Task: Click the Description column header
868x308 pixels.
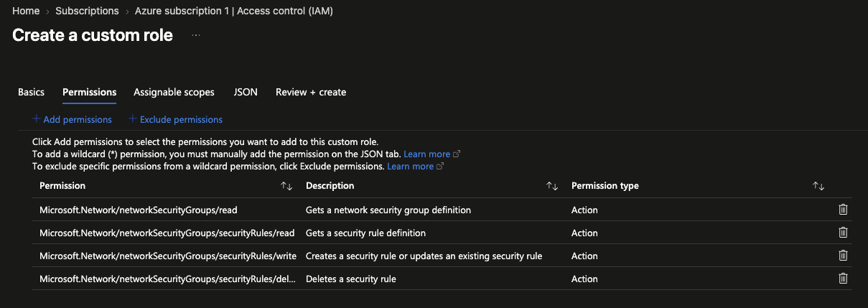Action: click(x=330, y=186)
